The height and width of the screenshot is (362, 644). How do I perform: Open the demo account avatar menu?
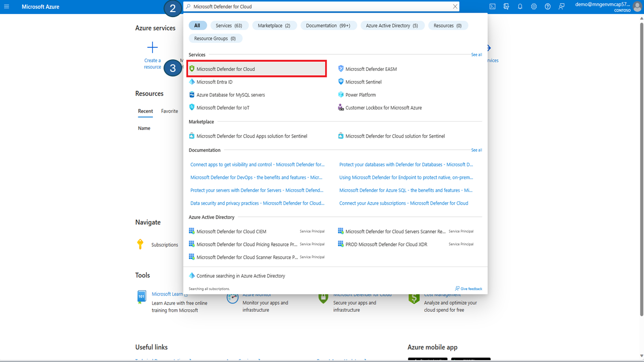tap(637, 7)
